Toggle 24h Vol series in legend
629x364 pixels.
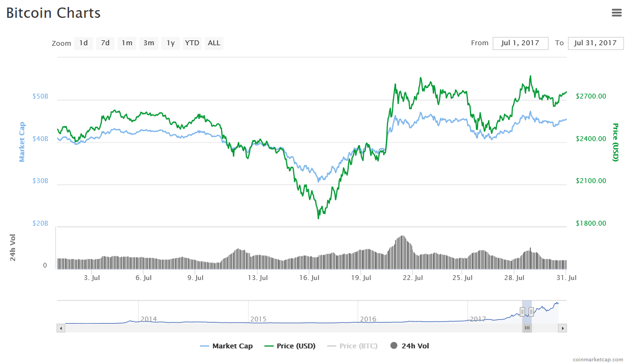coord(410,346)
